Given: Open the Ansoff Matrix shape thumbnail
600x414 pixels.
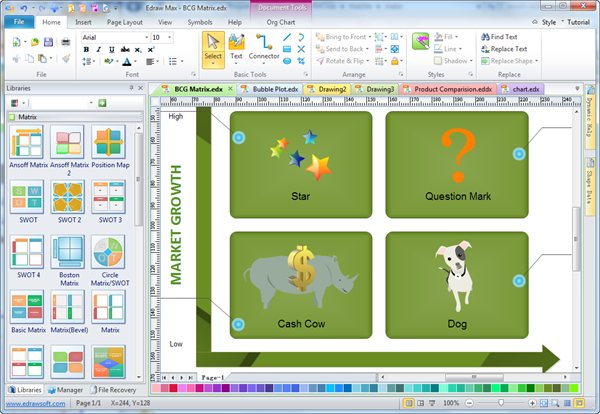Looking at the screenshot, I should click(x=26, y=142).
